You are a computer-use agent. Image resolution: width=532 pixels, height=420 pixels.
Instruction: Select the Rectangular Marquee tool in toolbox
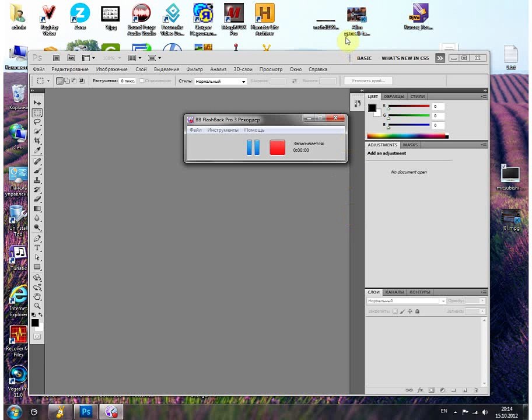tap(37, 113)
